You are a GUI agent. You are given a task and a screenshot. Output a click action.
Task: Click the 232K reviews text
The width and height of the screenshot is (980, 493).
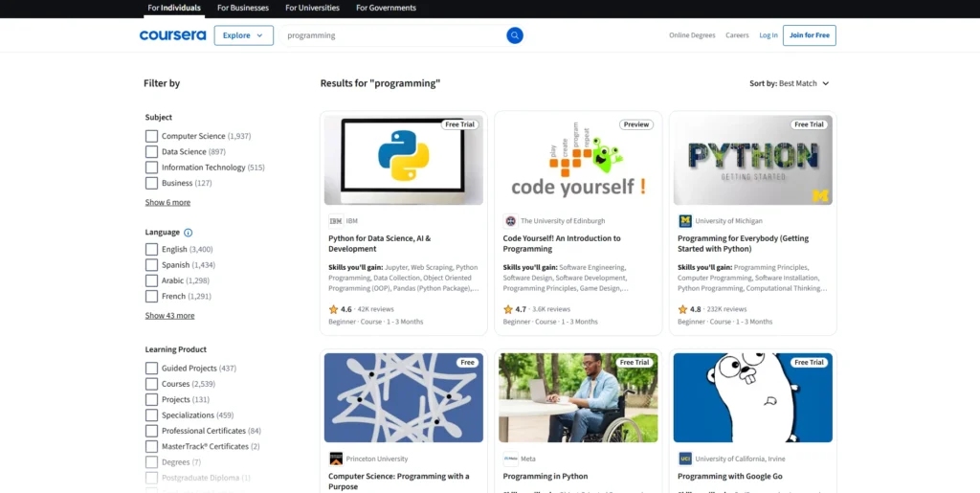coord(727,309)
